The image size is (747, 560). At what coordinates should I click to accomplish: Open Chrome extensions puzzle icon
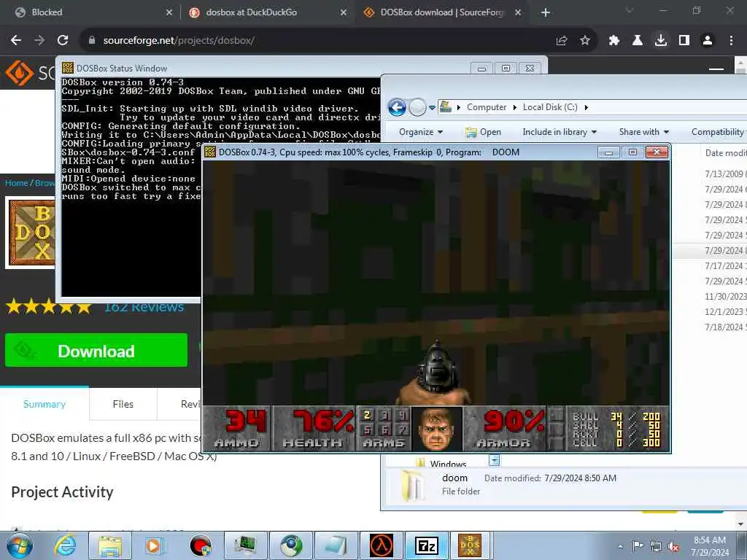coord(614,41)
